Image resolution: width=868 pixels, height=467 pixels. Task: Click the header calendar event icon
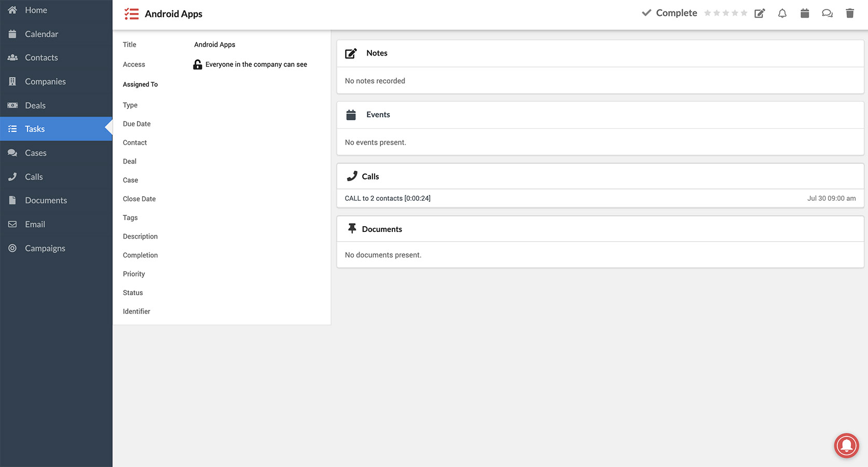tap(805, 13)
